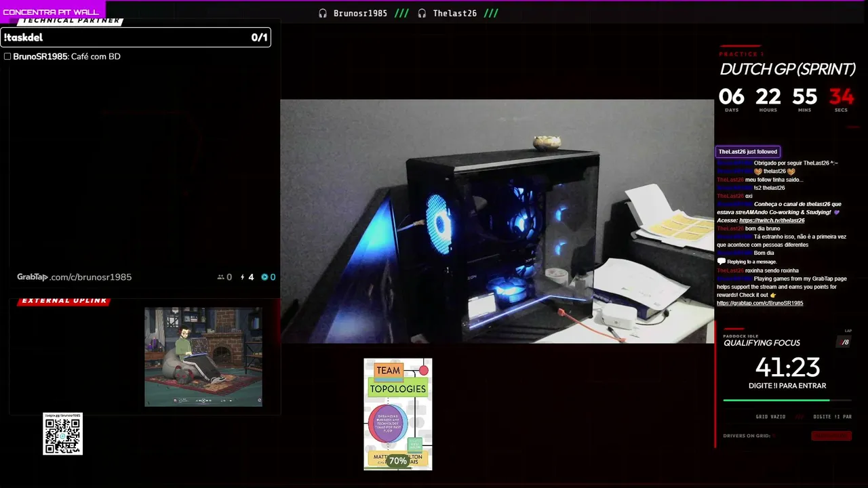Click the Digite !i para entrar text

point(787,386)
